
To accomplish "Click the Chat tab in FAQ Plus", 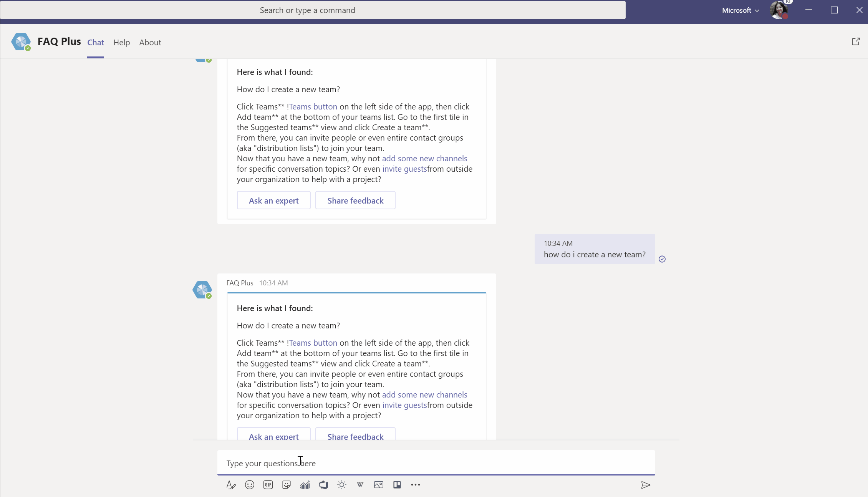I will (x=95, y=42).
